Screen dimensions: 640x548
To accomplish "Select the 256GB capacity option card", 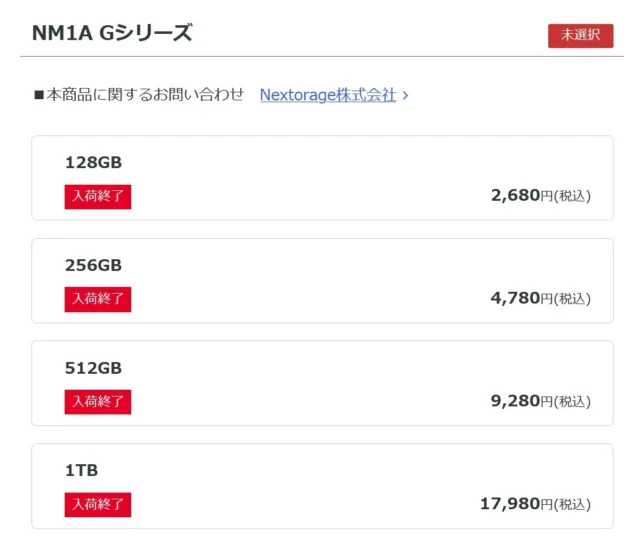I will (322, 281).
